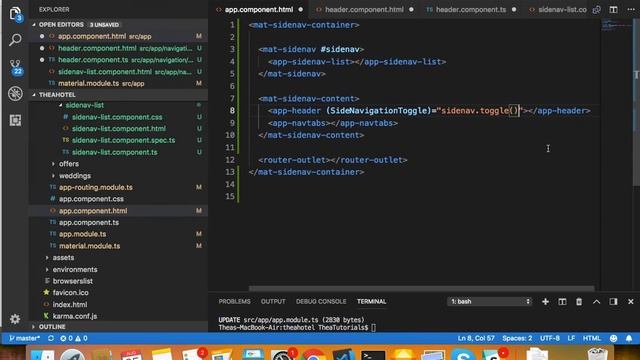Switch to the DEBUG CONSOLE tab

(x=321, y=302)
